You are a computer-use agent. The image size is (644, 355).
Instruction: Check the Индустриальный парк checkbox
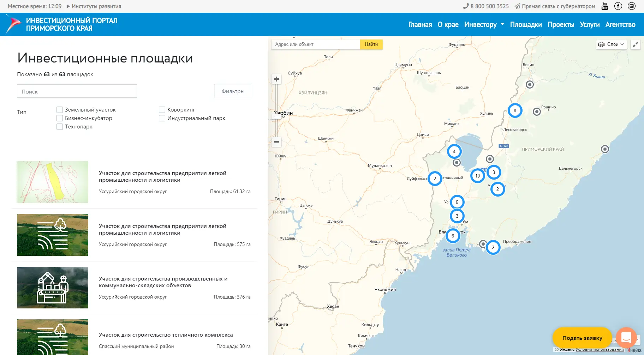[162, 118]
